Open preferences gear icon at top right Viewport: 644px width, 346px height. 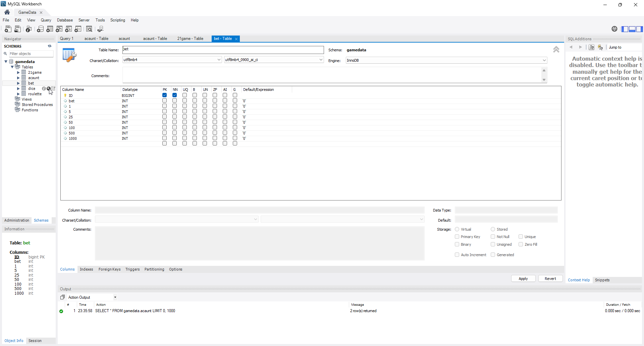point(614,29)
